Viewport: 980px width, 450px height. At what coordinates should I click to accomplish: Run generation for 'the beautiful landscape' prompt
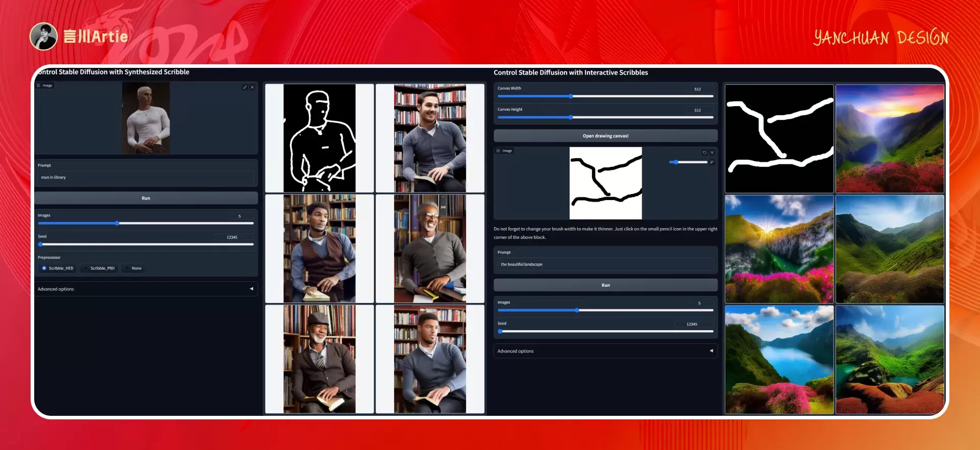tap(605, 285)
